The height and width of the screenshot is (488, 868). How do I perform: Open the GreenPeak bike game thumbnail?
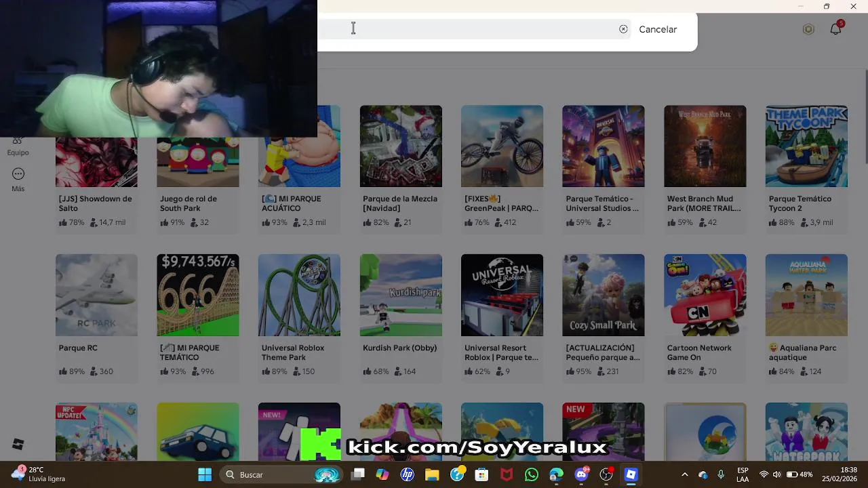[x=502, y=146]
